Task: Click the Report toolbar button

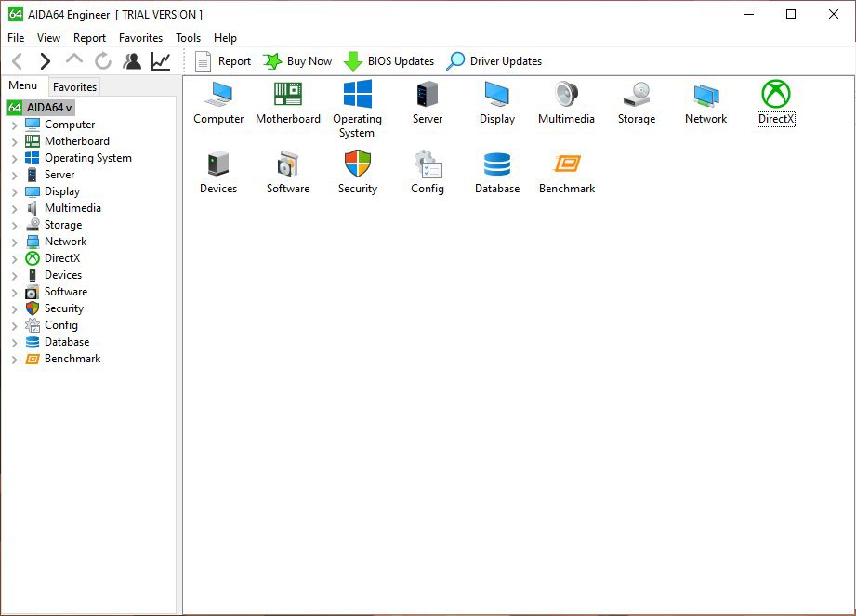Action: tap(223, 61)
